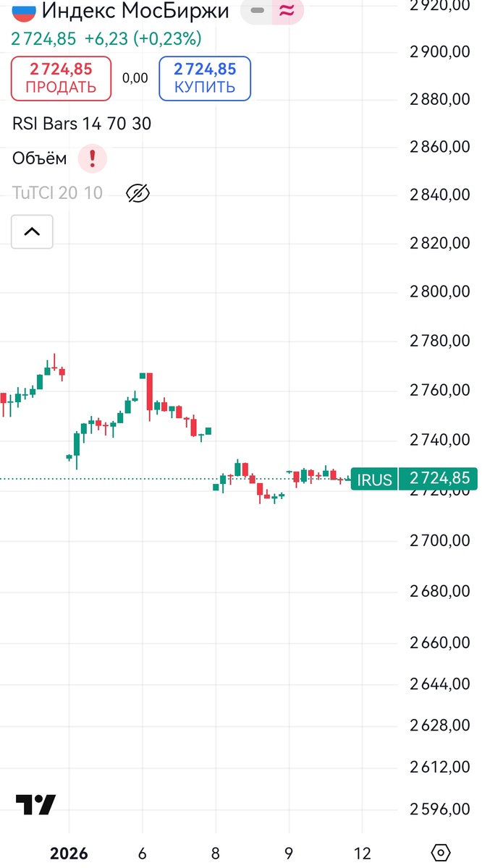Viewport: 482px width, 868px height.
Task: Tap the 2026 date on the time axis
Action: point(69,854)
